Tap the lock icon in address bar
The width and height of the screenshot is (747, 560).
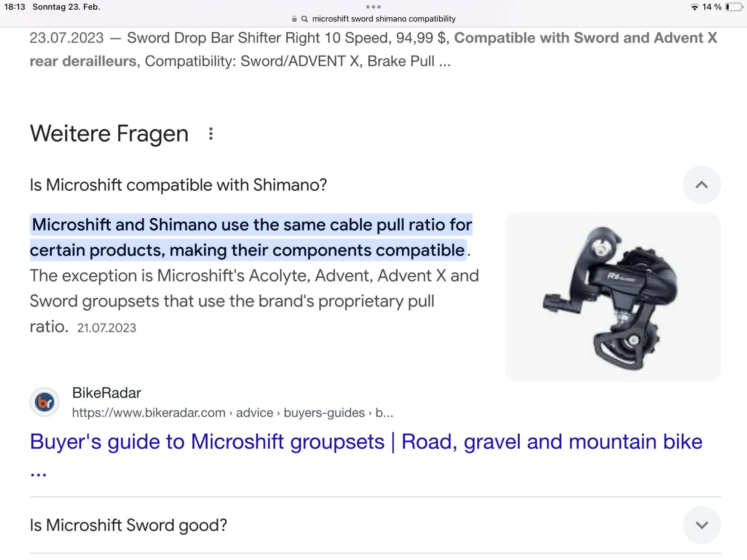click(x=294, y=19)
